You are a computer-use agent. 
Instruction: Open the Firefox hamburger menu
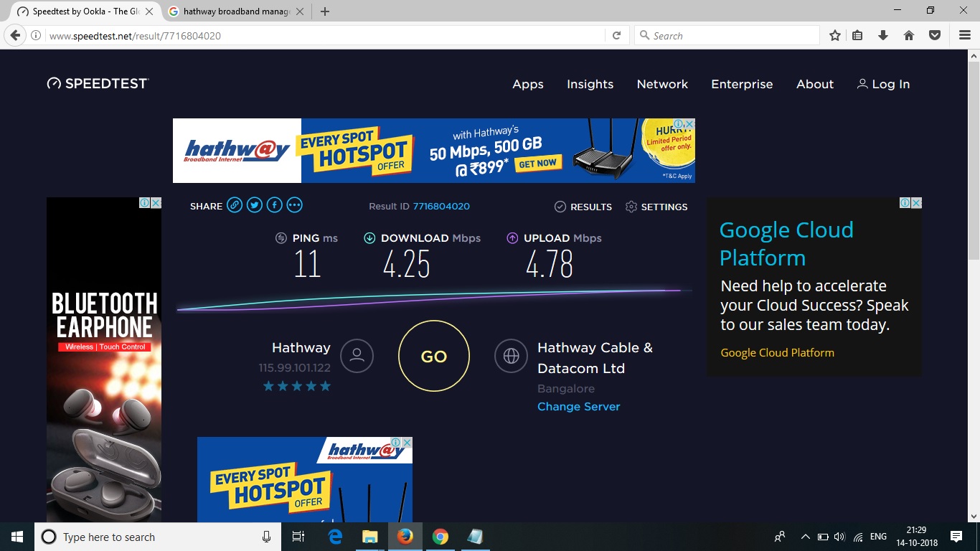[x=965, y=35]
